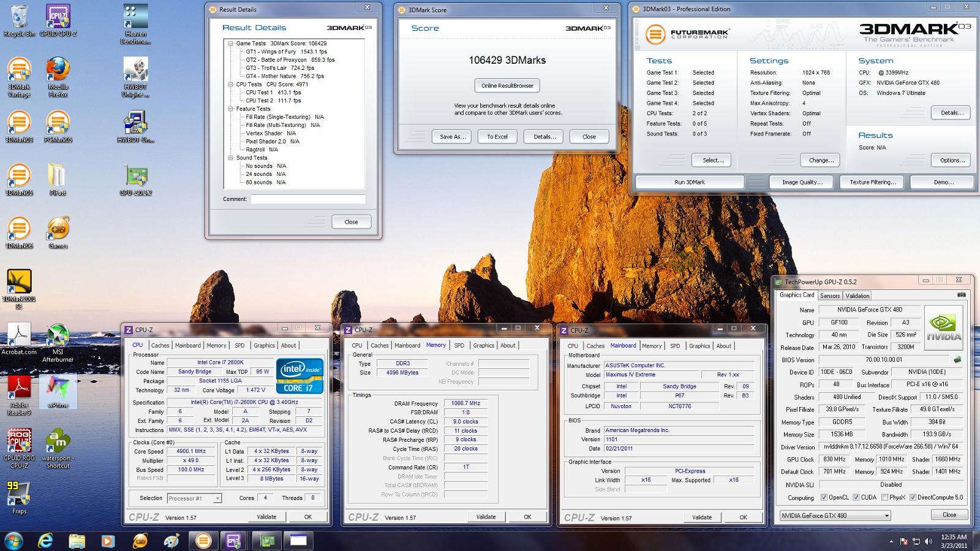Click Online ResultBrowser button
This screenshot has width=980, height=551.
click(x=507, y=86)
